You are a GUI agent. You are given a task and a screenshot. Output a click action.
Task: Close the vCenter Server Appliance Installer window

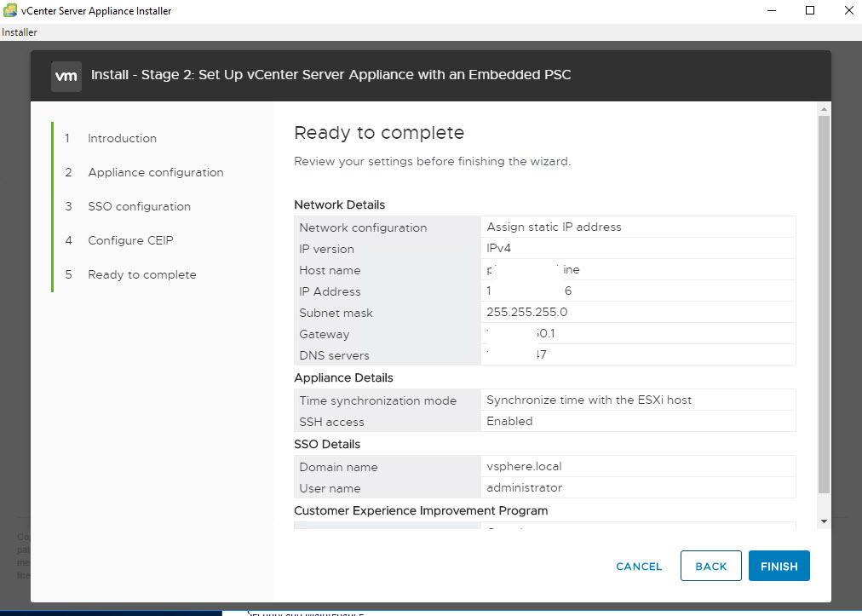847,11
